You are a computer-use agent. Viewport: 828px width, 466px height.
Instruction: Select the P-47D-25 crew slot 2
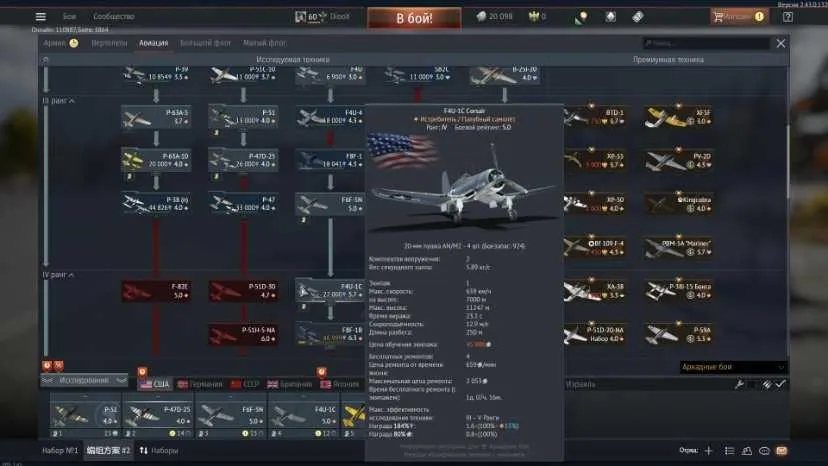click(x=158, y=416)
